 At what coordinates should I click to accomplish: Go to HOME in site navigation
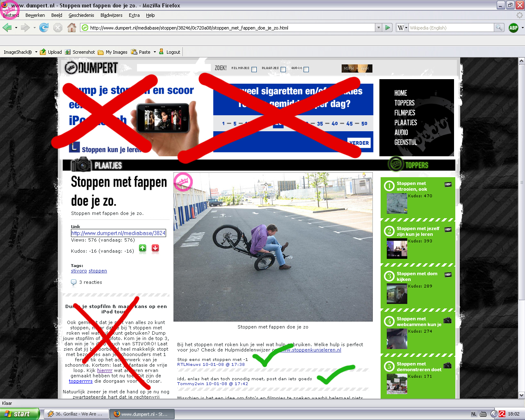[401, 93]
